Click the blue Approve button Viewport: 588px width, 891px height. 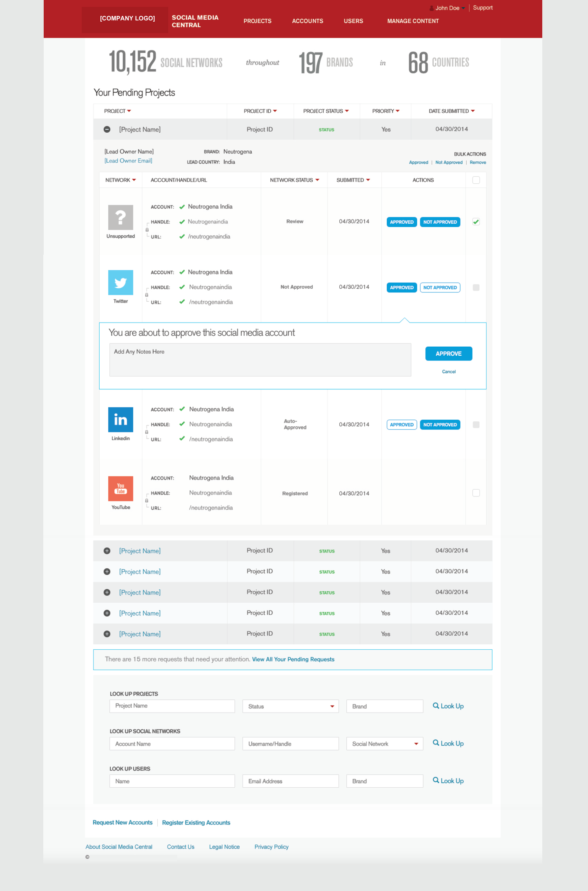click(x=449, y=354)
